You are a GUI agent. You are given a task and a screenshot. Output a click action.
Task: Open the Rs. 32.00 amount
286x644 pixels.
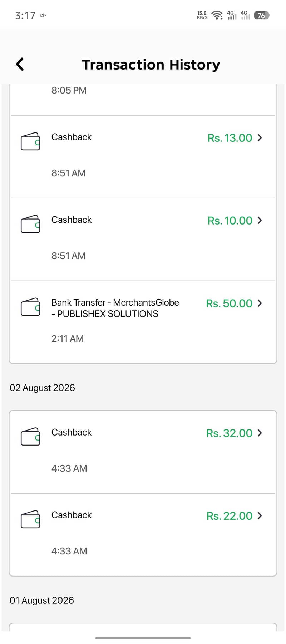pos(229,433)
